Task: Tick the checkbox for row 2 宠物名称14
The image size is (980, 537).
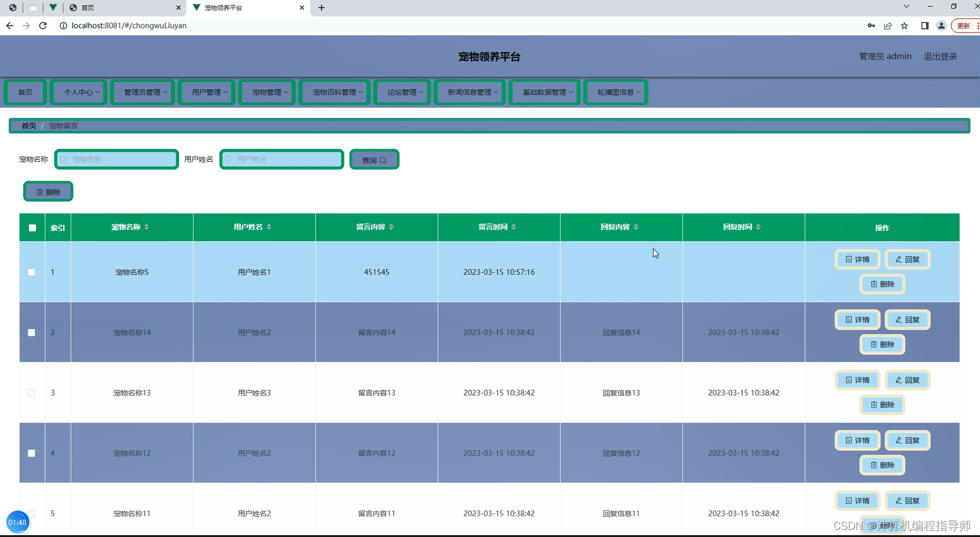Action: [x=31, y=333]
